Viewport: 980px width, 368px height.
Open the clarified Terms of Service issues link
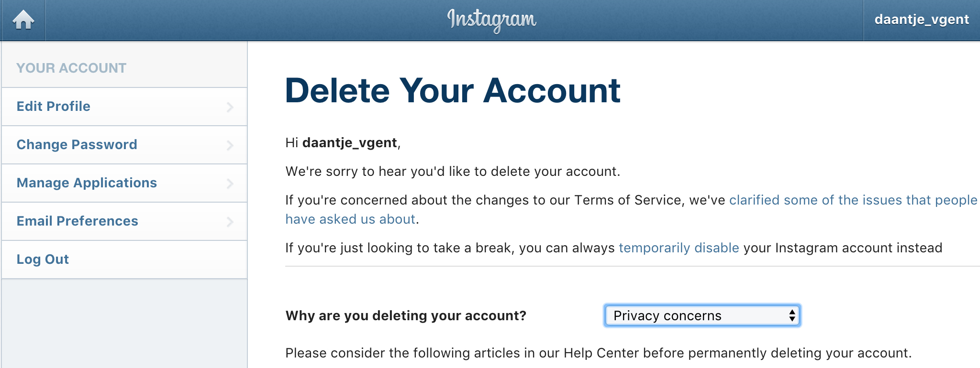(853, 200)
